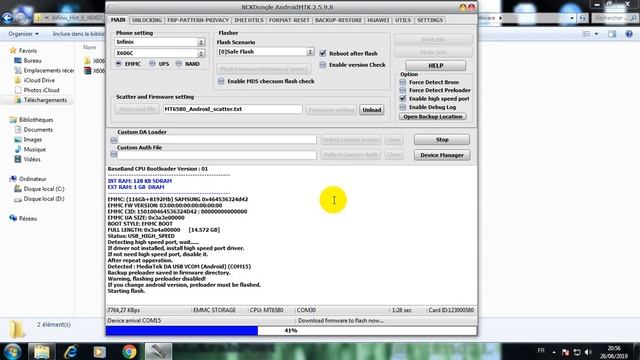Switch to the FRP-PATTERN-PRIVACY tab
This screenshot has width=640, height=360.
point(198,20)
